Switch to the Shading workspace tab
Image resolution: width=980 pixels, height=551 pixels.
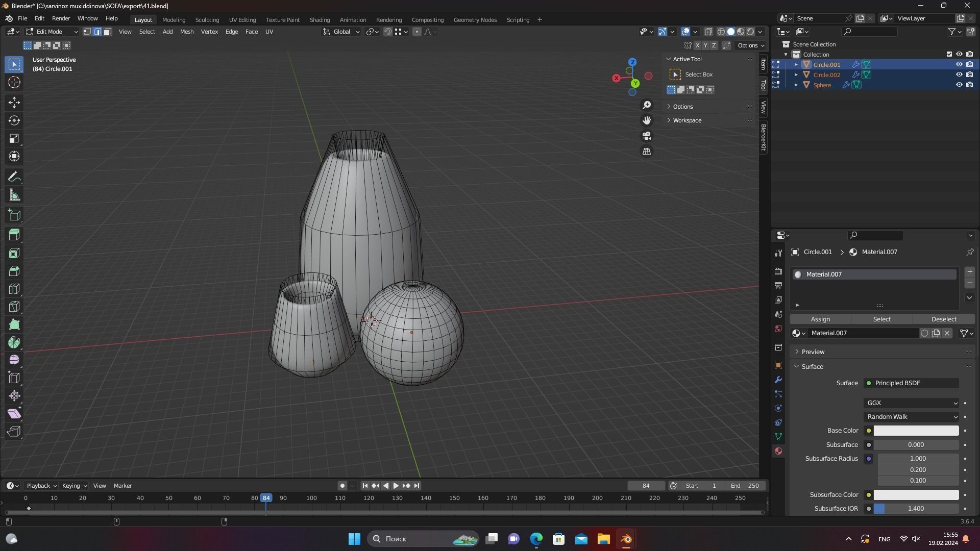(320, 20)
